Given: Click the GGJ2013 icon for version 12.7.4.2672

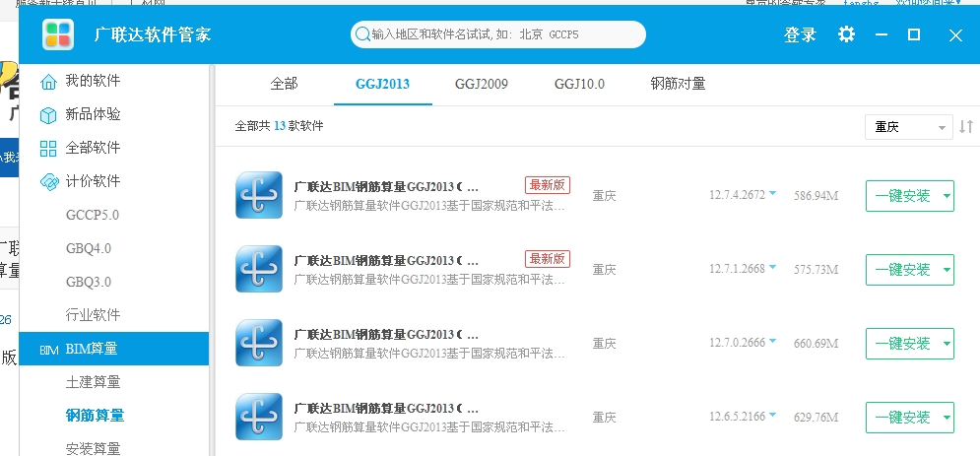Looking at the screenshot, I should [x=259, y=195].
